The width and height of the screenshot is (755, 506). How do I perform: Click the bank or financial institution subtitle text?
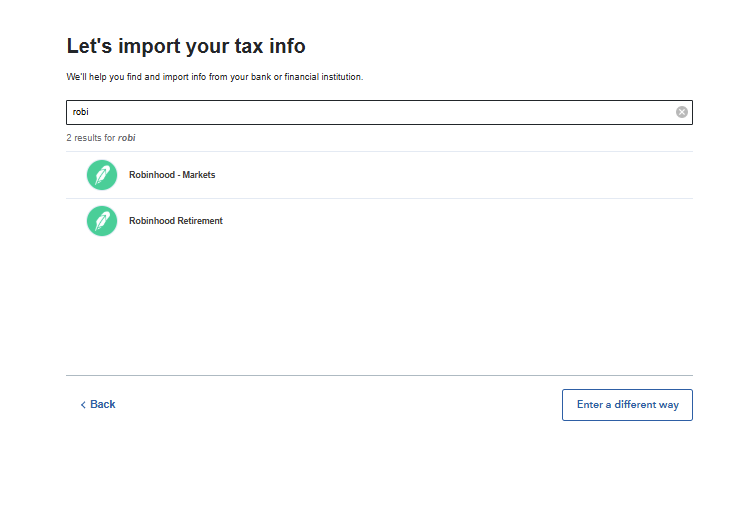coord(215,77)
